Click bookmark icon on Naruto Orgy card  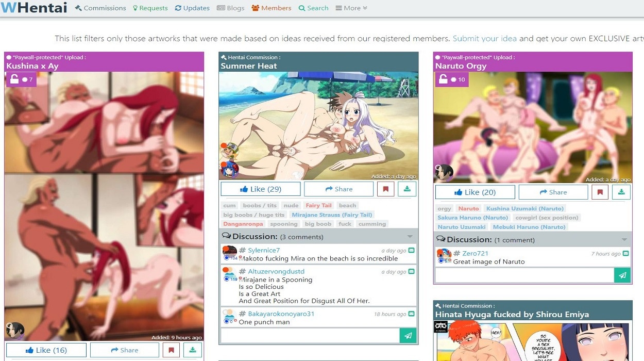click(x=600, y=192)
